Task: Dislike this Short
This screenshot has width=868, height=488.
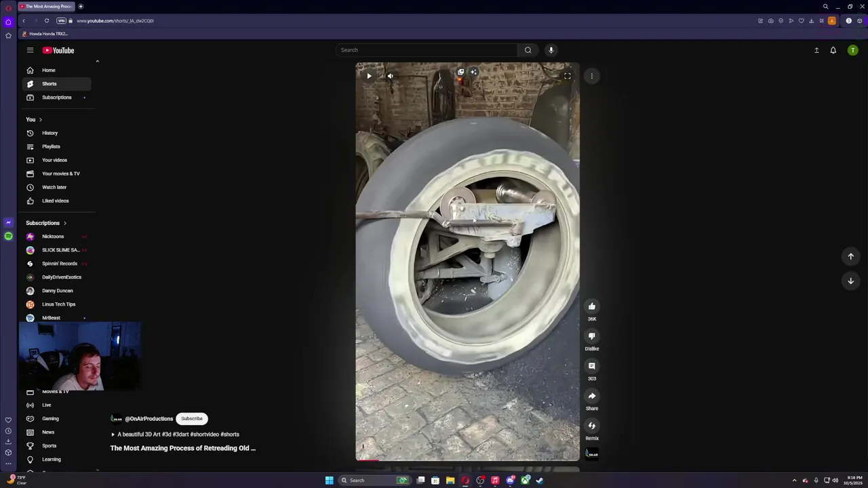Action: [x=592, y=336]
